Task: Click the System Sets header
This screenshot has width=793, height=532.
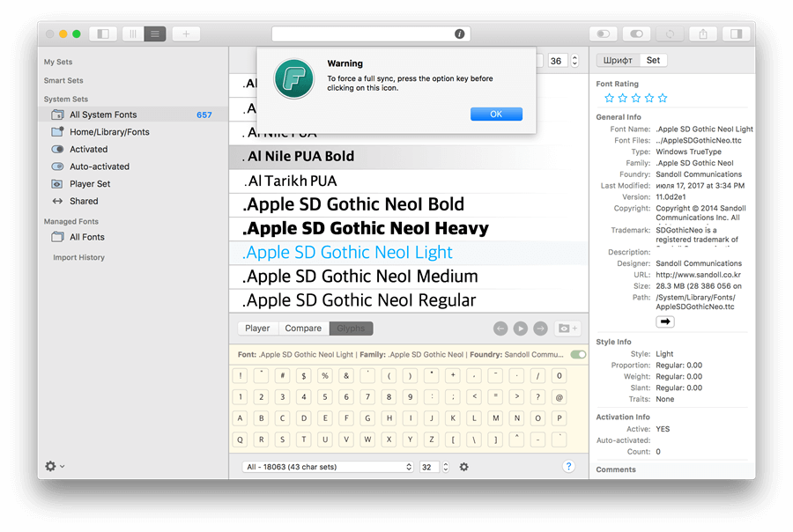Action: [x=66, y=100]
